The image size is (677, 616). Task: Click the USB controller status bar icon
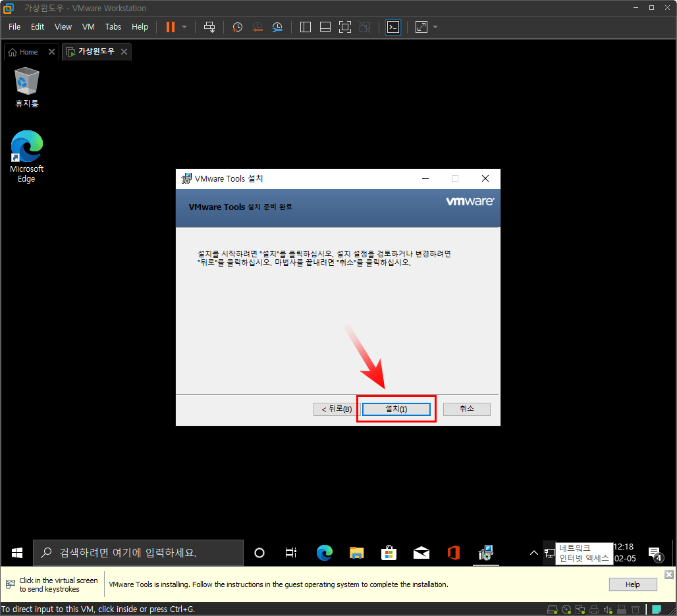pyautogui.click(x=622, y=609)
